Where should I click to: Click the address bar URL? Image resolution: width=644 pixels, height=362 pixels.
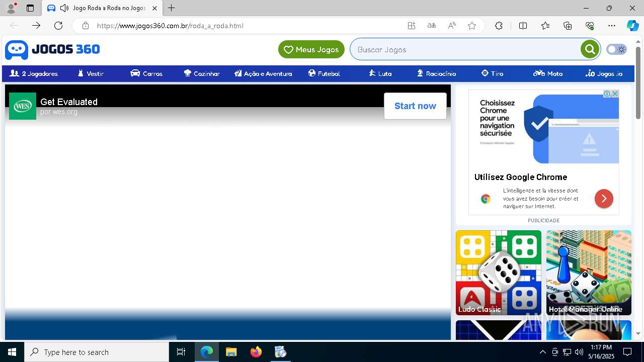point(170,26)
